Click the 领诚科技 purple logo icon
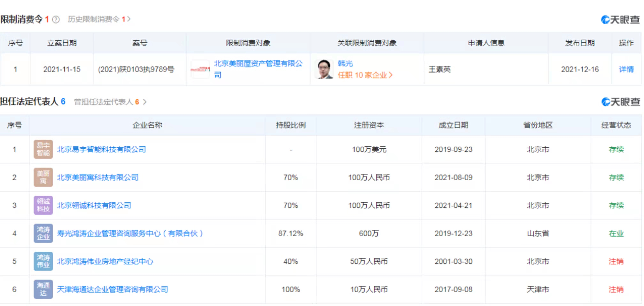The height and width of the screenshot is (306, 644). 43,205
